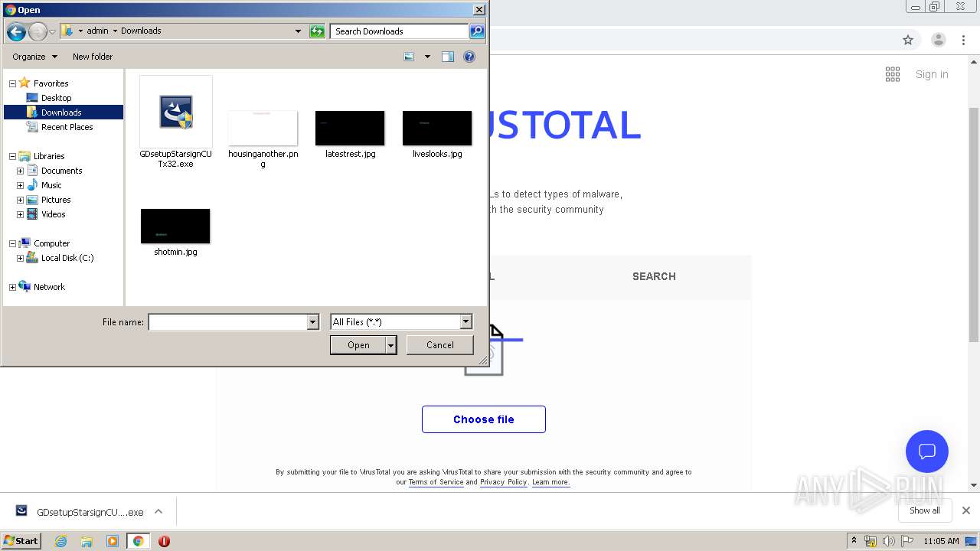This screenshot has height=551, width=980.
Task: Click the refresh button next to address bar
Action: tap(317, 31)
